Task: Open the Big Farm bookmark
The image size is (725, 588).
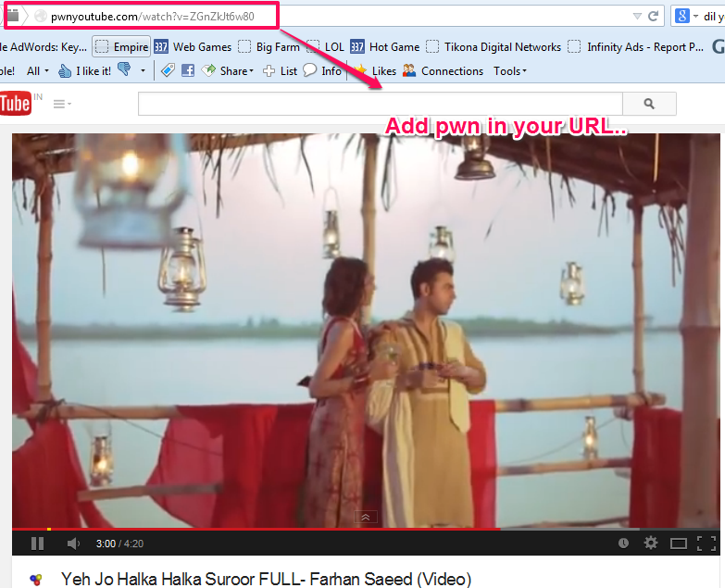Action: point(269,46)
